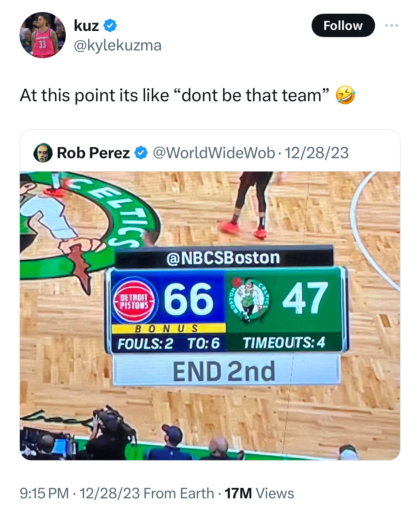420x511 pixels.
Task: Click the blue verified badge beside kuz
Action: point(110,25)
